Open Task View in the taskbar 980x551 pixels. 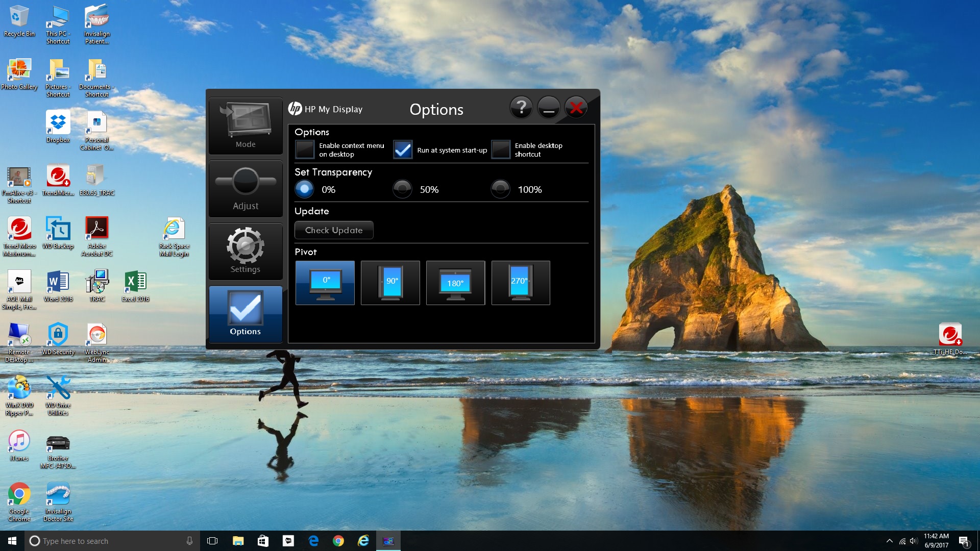coord(212,541)
